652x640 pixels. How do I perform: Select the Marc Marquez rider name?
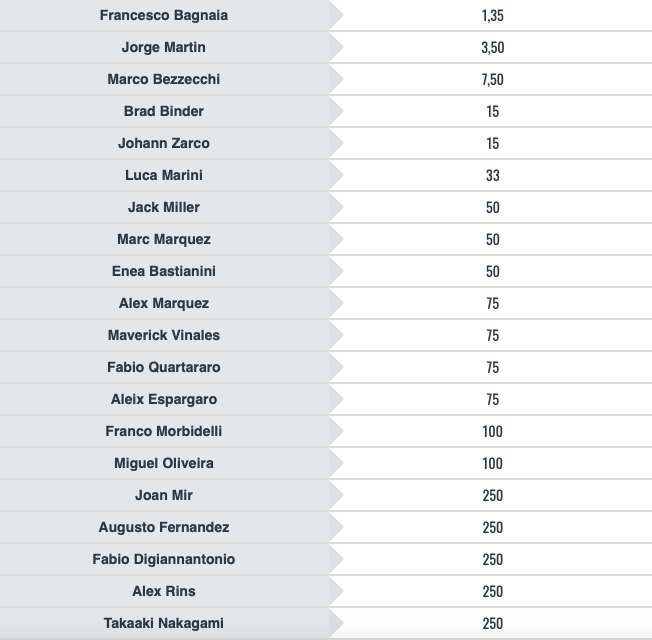click(x=164, y=239)
